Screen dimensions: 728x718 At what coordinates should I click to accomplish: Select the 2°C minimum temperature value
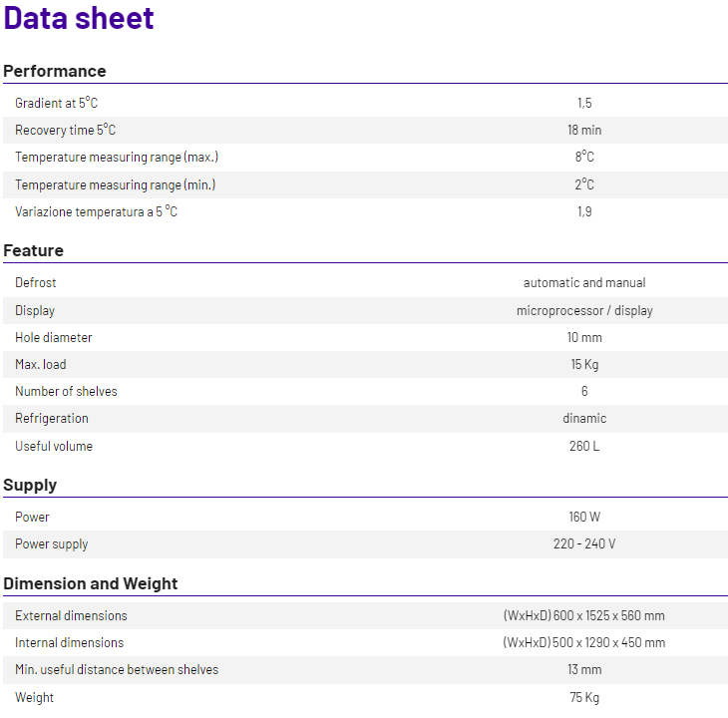coord(584,184)
